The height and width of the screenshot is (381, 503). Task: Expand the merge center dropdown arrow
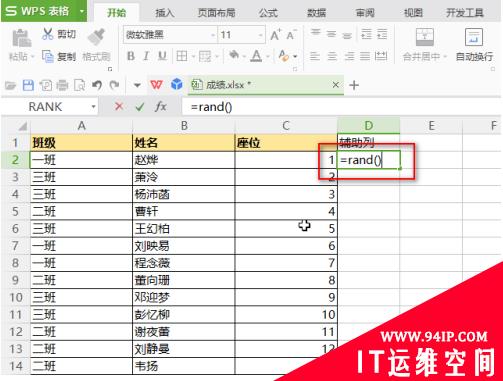point(445,57)
